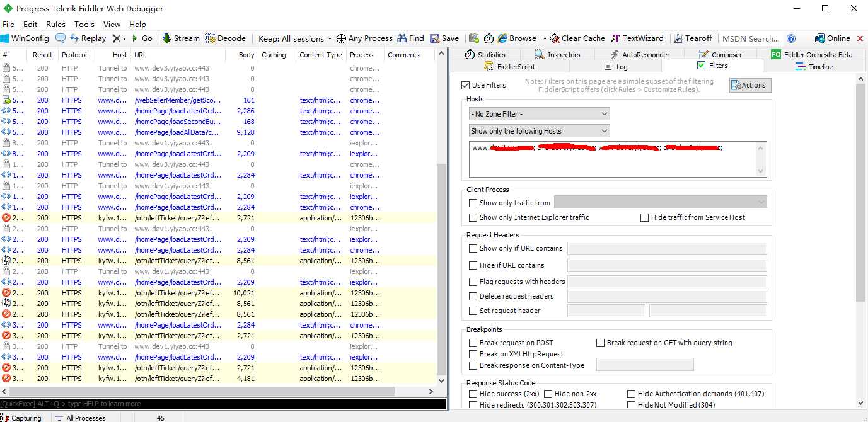Switch to the Composer tab
Screen dimensions: 868x422
click(x=721, y=55)
